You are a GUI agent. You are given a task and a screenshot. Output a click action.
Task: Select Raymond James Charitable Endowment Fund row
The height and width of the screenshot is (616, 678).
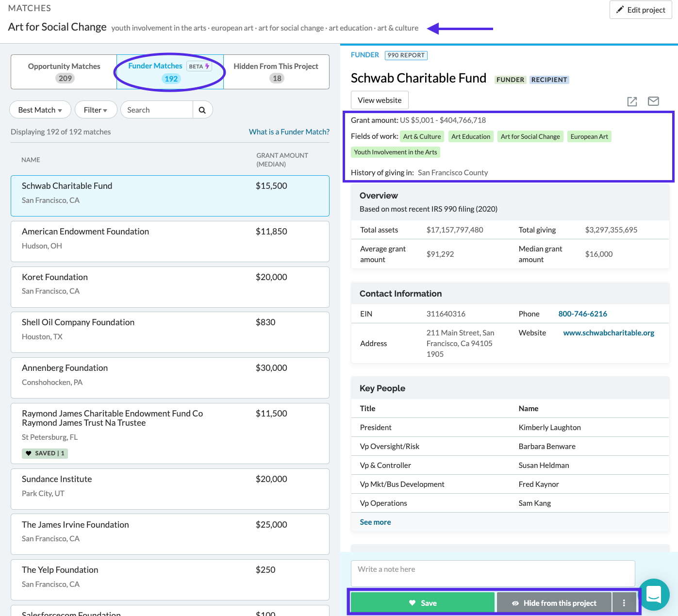(x=170, y=433)
